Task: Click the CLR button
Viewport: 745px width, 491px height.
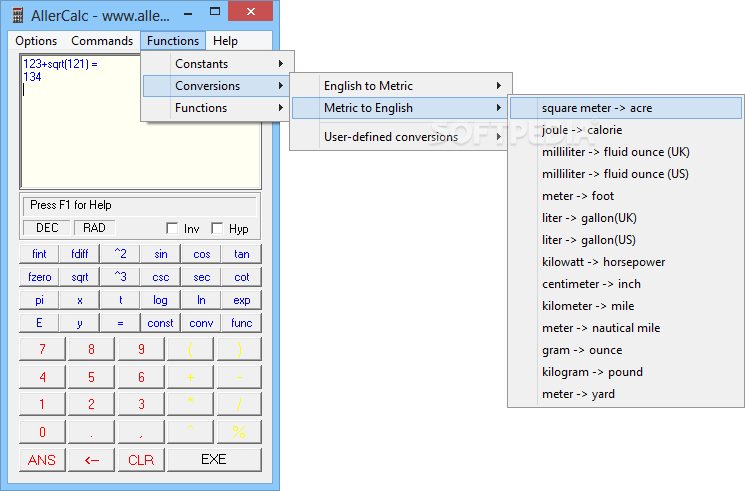Action: (141, 460)
